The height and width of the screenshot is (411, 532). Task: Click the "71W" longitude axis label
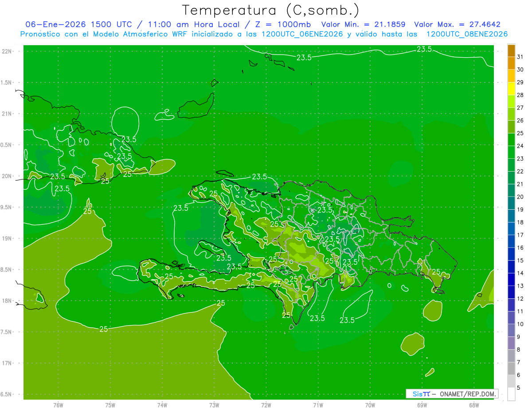pos(318,405)
